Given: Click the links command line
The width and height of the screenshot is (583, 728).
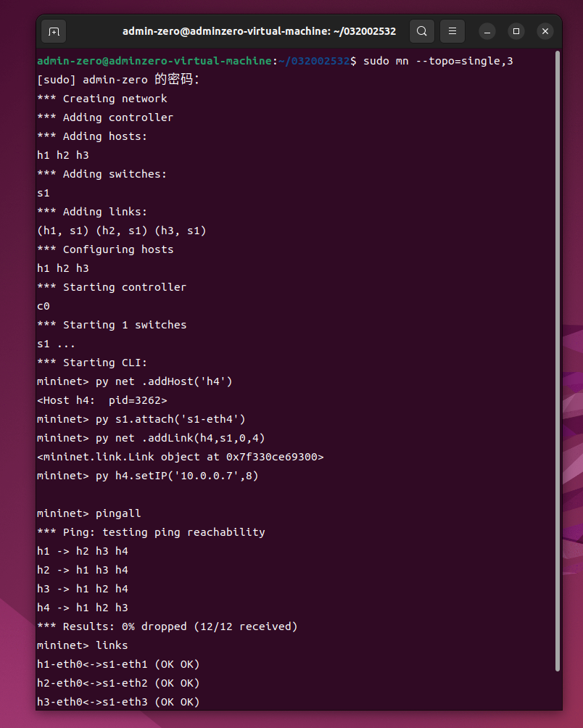Looking at the screenshot, I should point(82,645).
